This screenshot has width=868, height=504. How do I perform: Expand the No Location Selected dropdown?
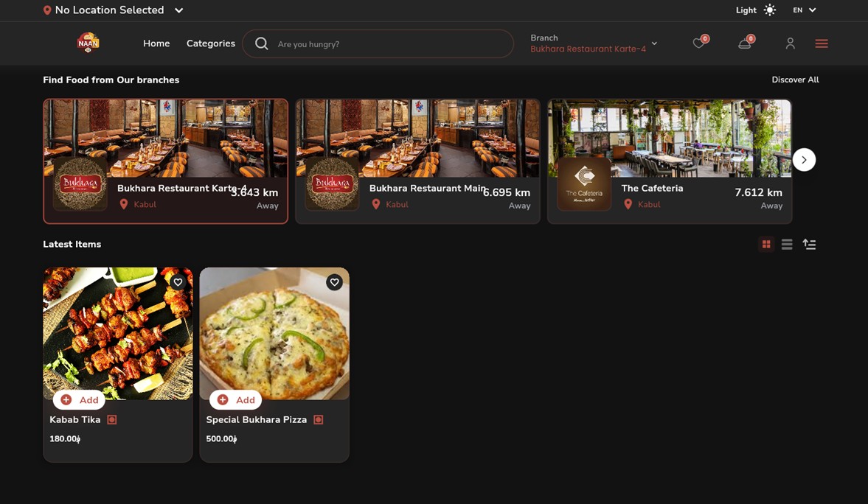[178, 10]
